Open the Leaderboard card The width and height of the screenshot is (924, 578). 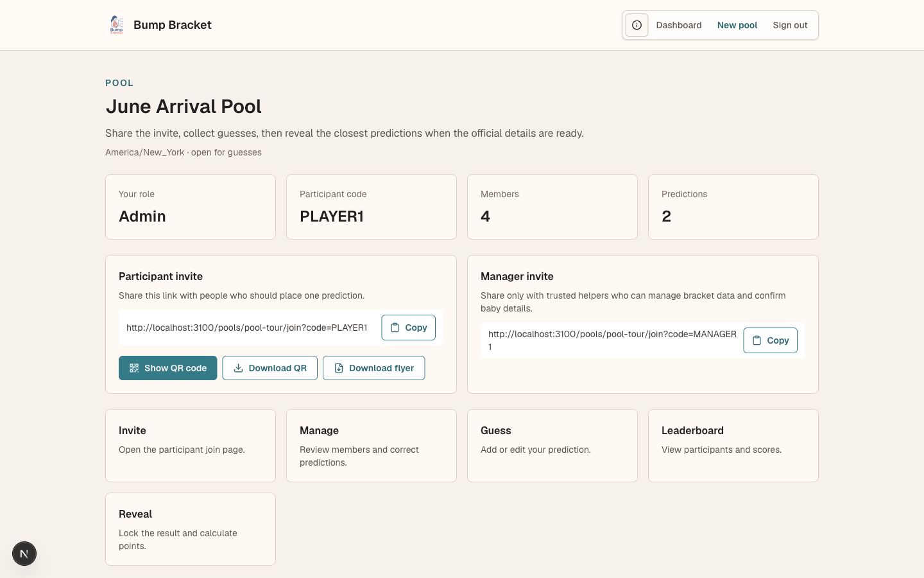(x=733, y=446)
